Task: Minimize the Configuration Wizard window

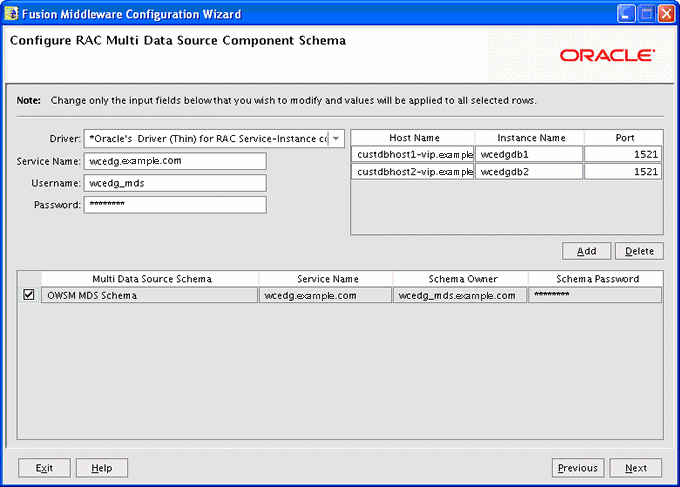Action: [625, 14]
